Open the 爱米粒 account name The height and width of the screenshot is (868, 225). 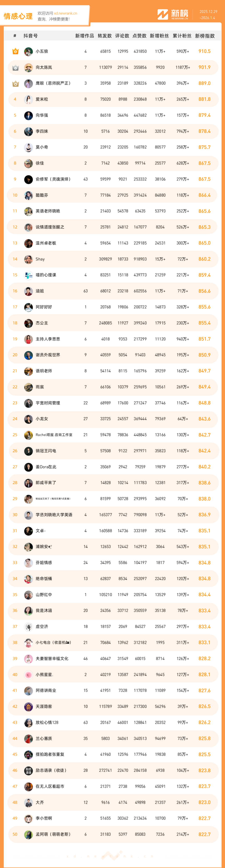coord(42,99)
